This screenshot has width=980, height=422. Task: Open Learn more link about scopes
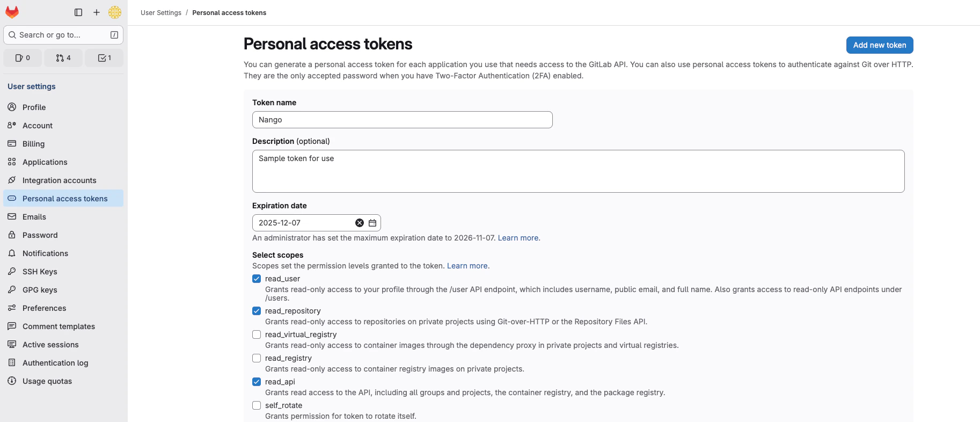pos(467,266)
